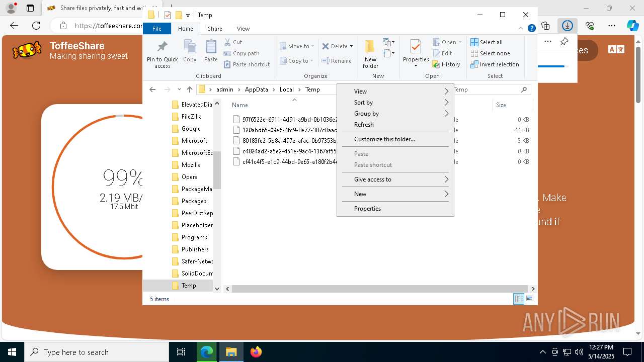Click the Cut scissors icon
The width and height of the screenshot is (644, 362).
click(x=227, y=42)
